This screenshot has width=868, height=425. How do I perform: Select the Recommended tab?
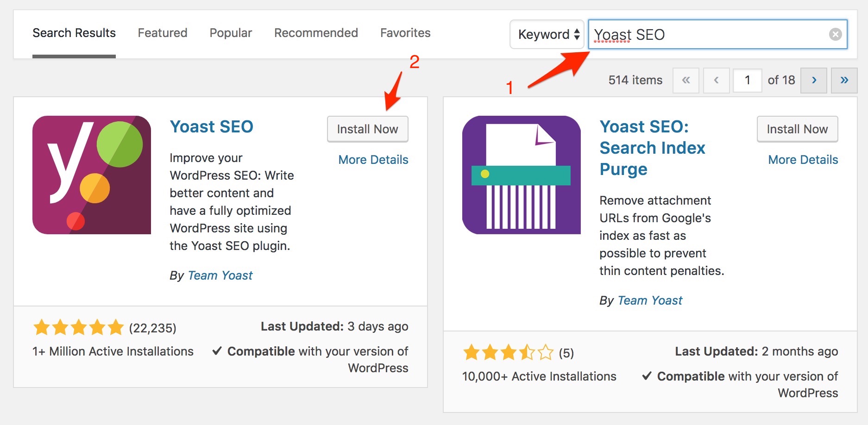tap(315, 32)
